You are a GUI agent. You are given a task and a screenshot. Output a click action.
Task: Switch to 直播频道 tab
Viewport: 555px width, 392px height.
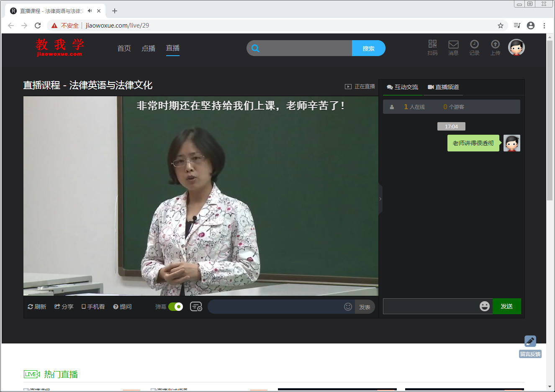(443, 87)
